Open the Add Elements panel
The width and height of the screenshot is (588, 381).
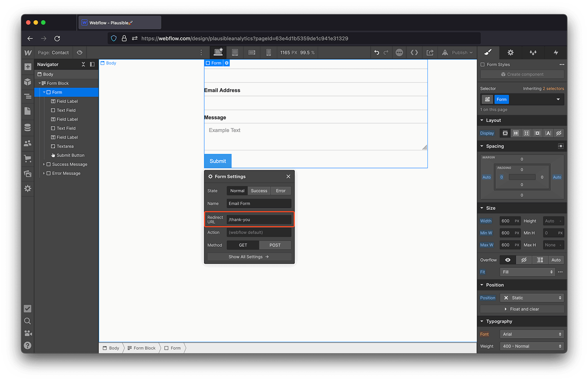click(28, 67)
